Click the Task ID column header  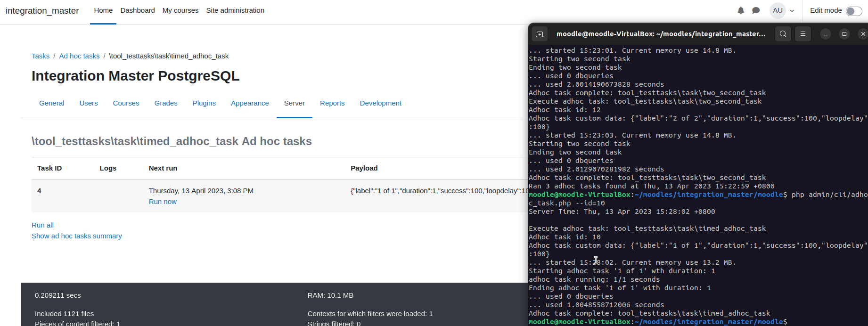pos(49,168)
